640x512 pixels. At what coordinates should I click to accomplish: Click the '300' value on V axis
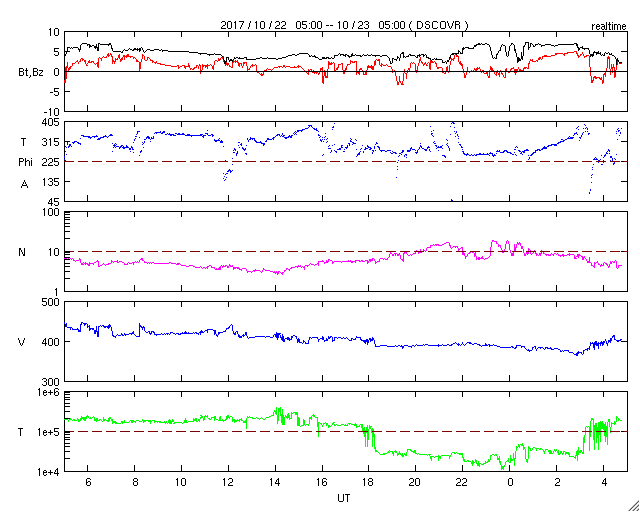click(51, 382)
